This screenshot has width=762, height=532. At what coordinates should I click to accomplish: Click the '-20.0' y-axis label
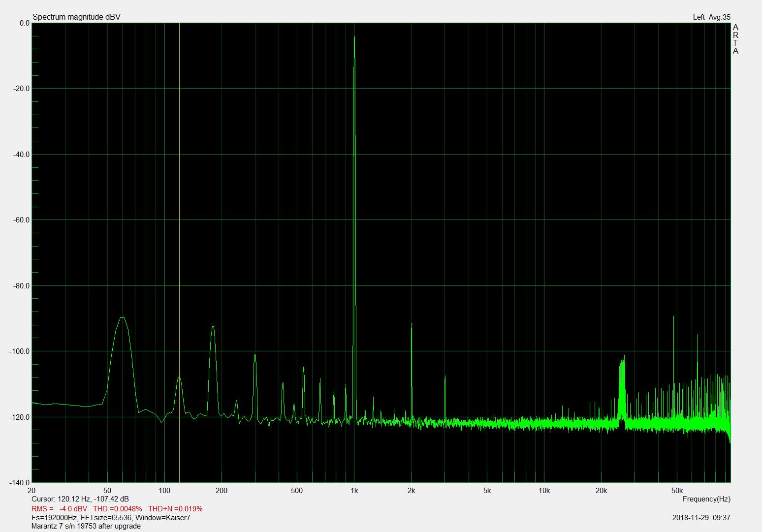(x=22, y=89)
